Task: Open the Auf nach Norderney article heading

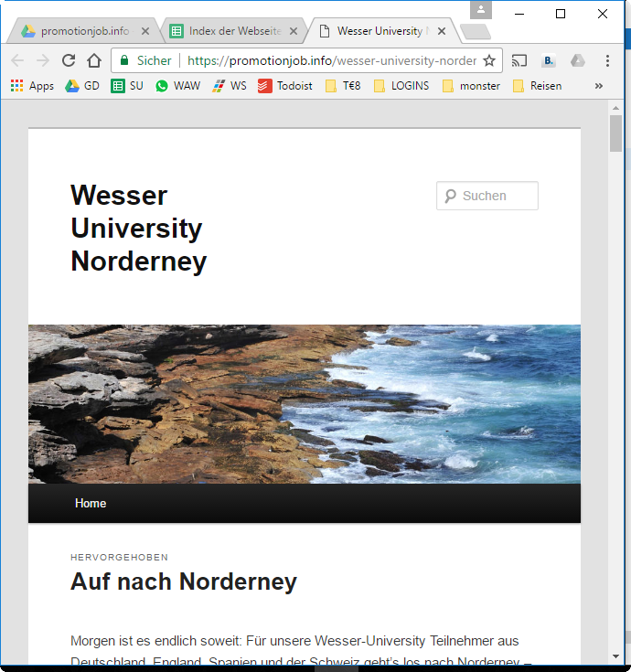Action: (184, 581)
